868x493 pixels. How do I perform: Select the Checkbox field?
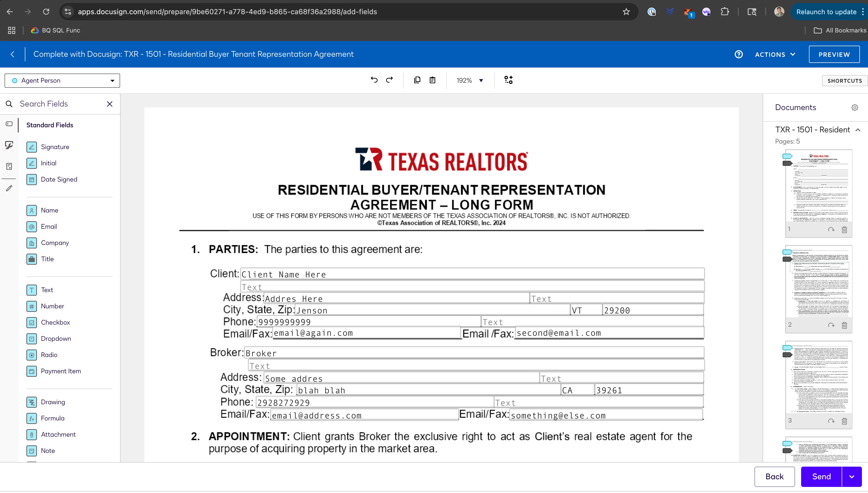48,322
